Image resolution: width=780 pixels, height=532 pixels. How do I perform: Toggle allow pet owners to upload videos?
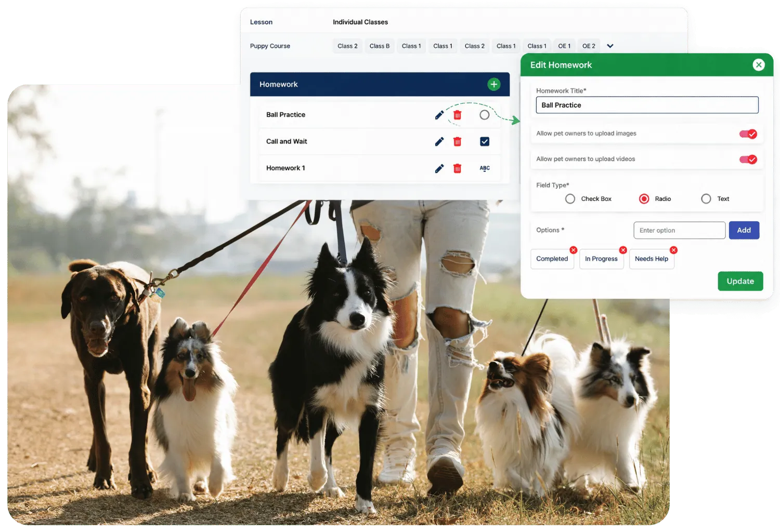pyautogui.click(x=748, y=159)
